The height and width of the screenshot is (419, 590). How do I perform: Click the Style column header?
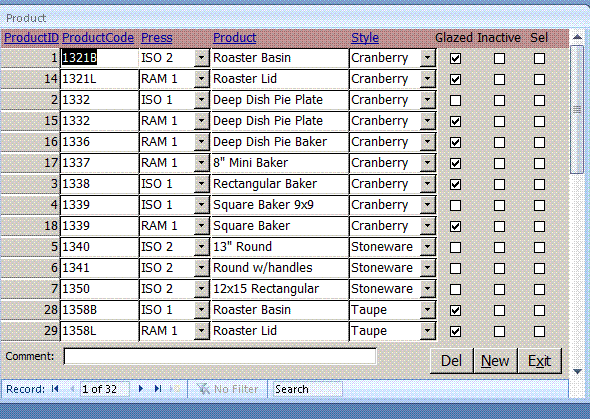[x=365, y=38]
